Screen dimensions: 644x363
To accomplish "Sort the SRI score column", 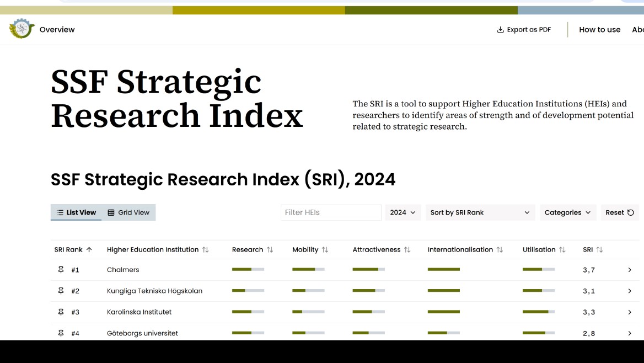I will tap(599, 249).
